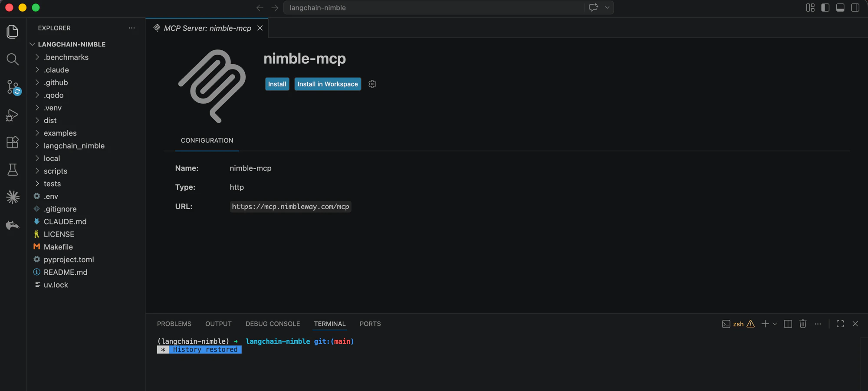Screen dimensions: 868x391
Task: Open terminal panel more actions ellipsis
Action: [818, 324]
